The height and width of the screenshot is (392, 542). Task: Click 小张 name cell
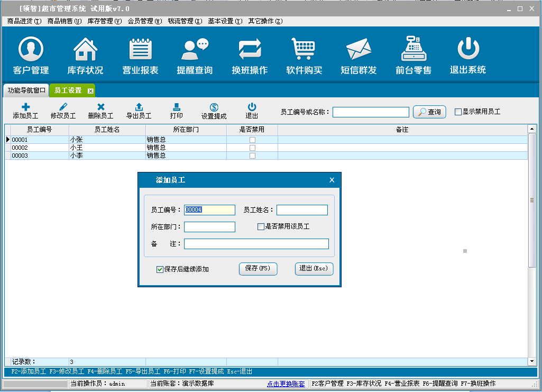pyautogui.click(x=107, y=140)
